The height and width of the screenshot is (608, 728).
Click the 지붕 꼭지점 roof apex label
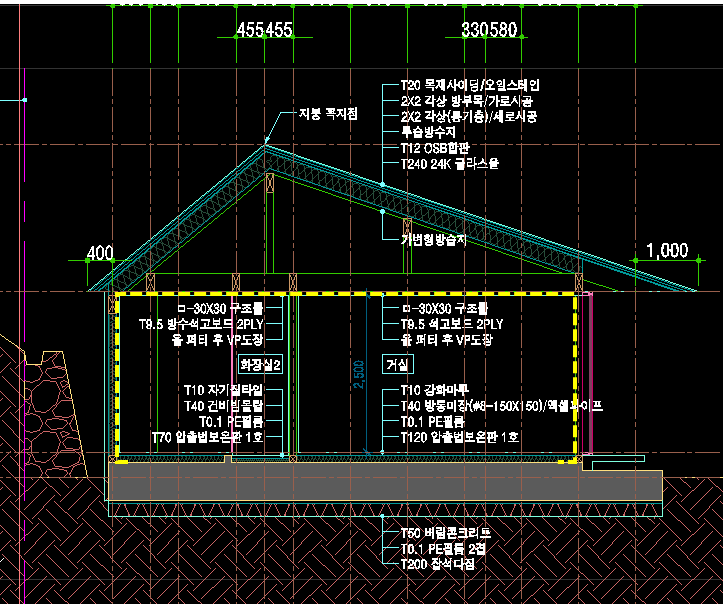point(328,115)
